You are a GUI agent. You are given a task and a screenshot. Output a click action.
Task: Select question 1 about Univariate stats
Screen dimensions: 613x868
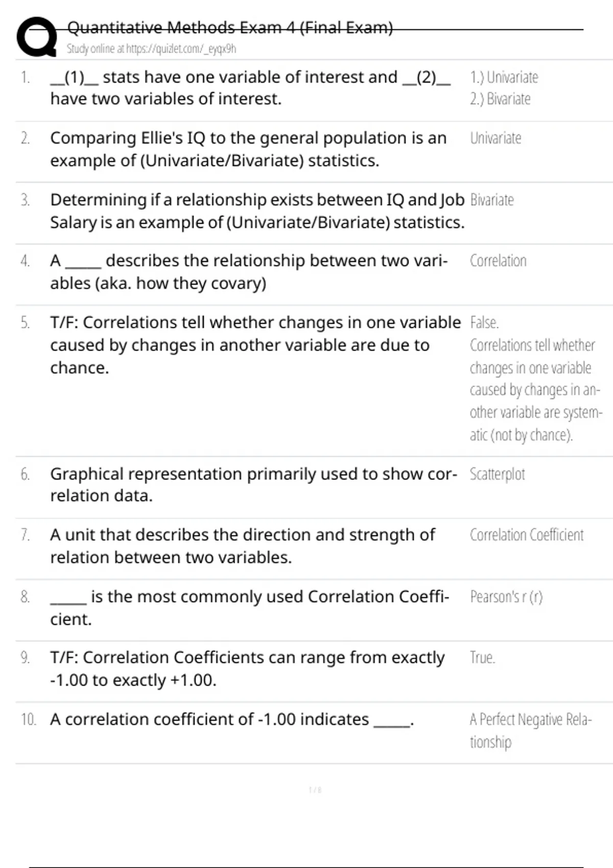click(x=250, y=88)
